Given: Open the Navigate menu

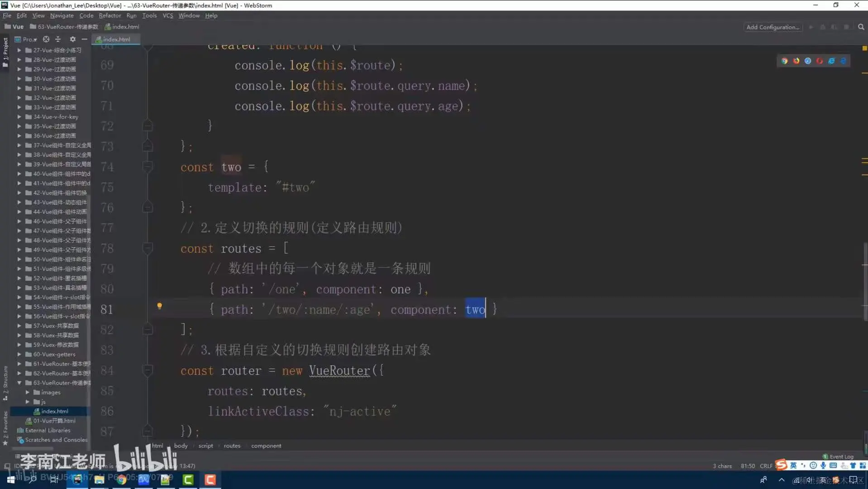Looking at the screenshot, I should [x=62, y=15].
